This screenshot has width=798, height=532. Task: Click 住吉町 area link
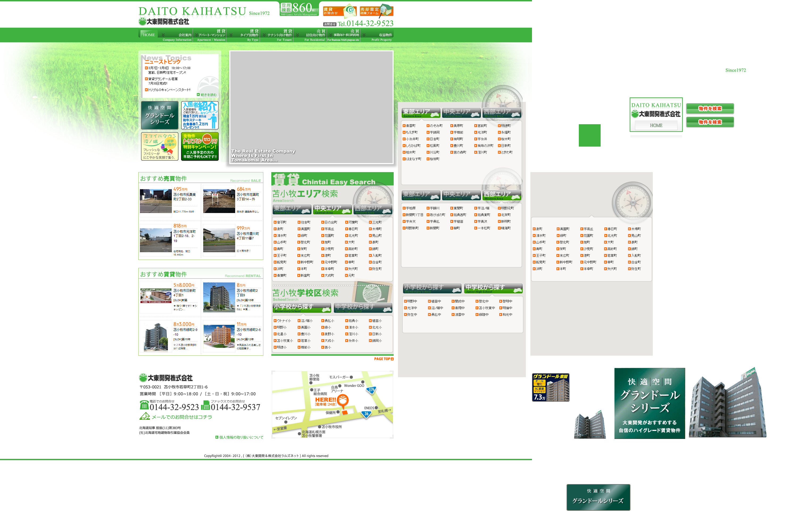[304, 223]
